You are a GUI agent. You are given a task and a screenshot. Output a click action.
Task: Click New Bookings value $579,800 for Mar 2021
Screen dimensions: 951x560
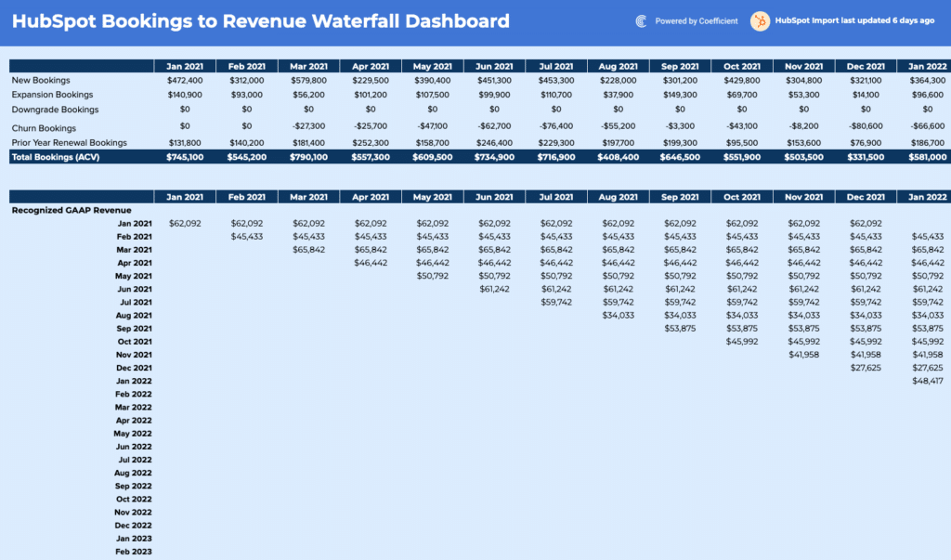click(x=308, y=80)
